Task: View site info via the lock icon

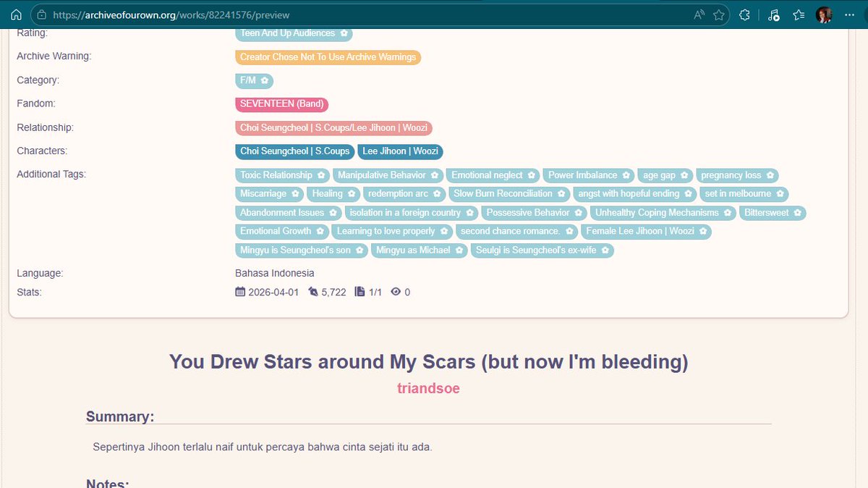Action: (x=42, y=14)
